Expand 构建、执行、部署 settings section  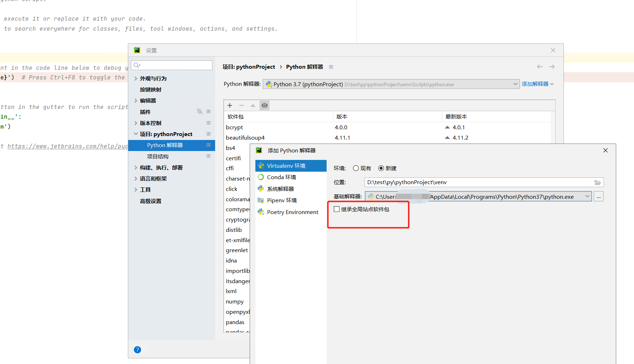[136, 167]
